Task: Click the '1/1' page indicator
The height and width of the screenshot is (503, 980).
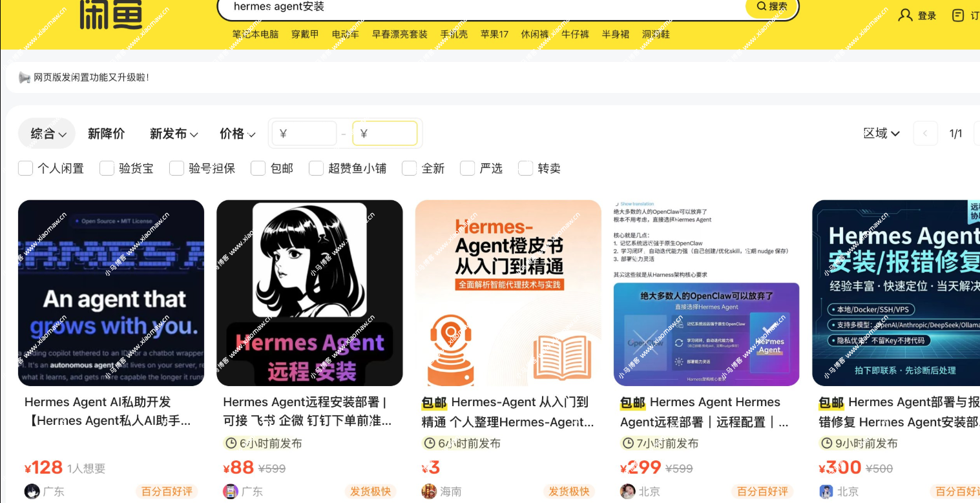Action: 955,134
